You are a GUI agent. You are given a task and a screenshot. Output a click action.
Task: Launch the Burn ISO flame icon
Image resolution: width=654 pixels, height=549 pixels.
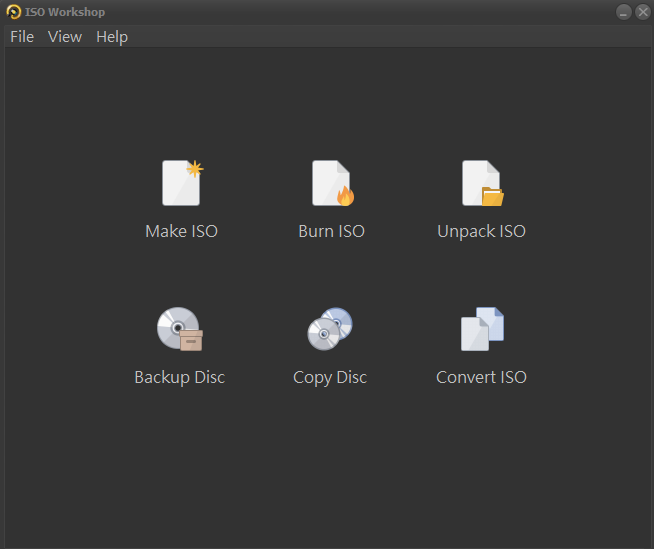[x=332, y=183]
